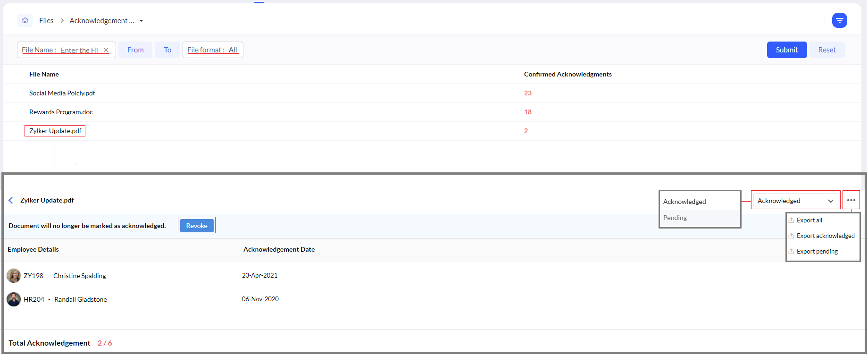Go back using arrow beside Zylker Update.pdf
The width and height of the screenshot is (868, 356).
pyautogui.click(x=11, y=200)
